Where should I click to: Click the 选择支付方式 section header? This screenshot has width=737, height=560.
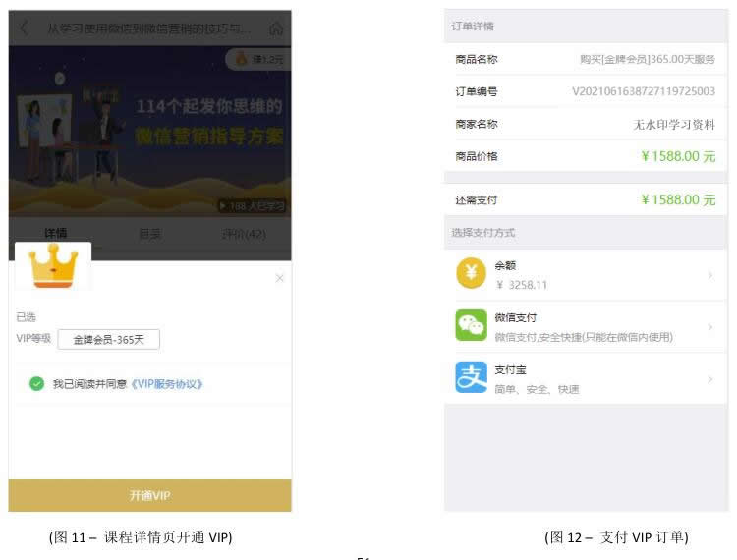[483, 233]
